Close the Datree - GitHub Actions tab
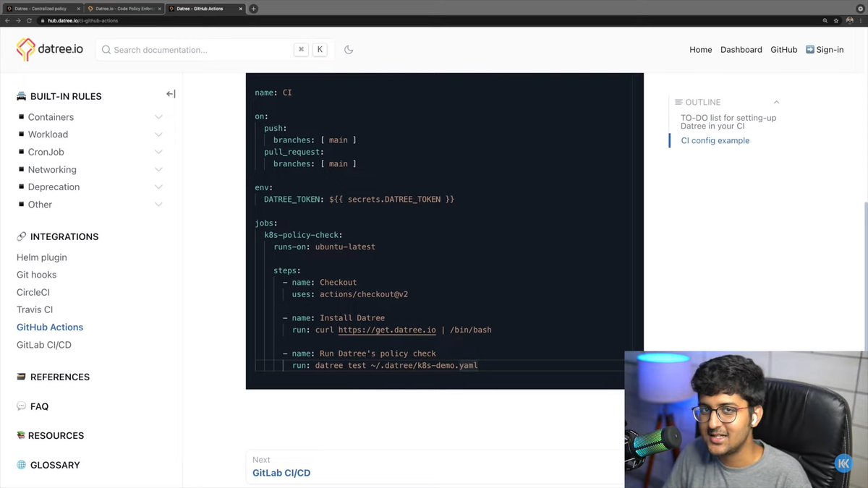Image resolution: width=868 pixels, height=488 pixels. tap(242, 9)
